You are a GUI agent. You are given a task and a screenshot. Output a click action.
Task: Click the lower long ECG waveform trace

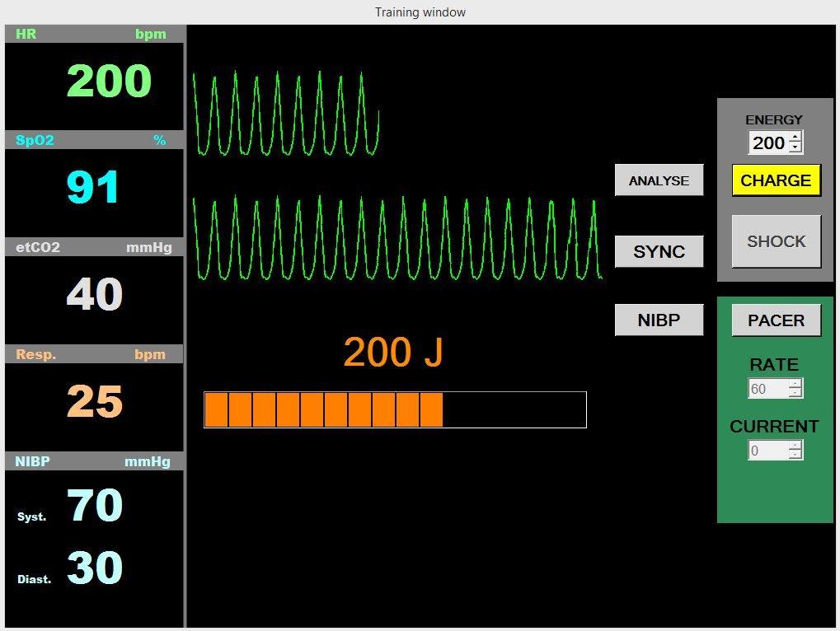tap(397, 238)
